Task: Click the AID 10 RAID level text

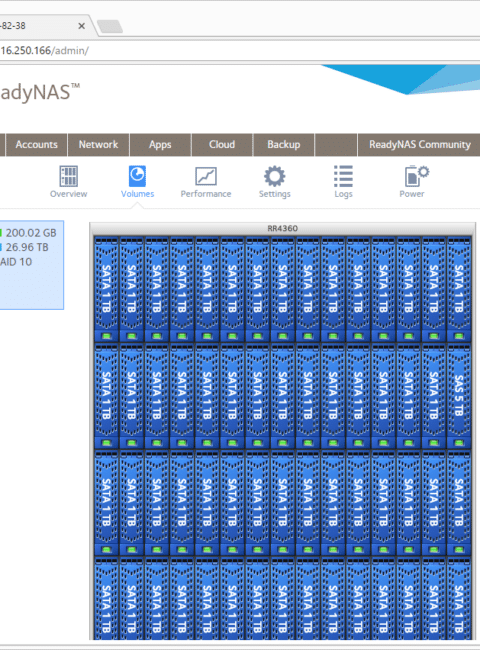Action: (16, 262)
